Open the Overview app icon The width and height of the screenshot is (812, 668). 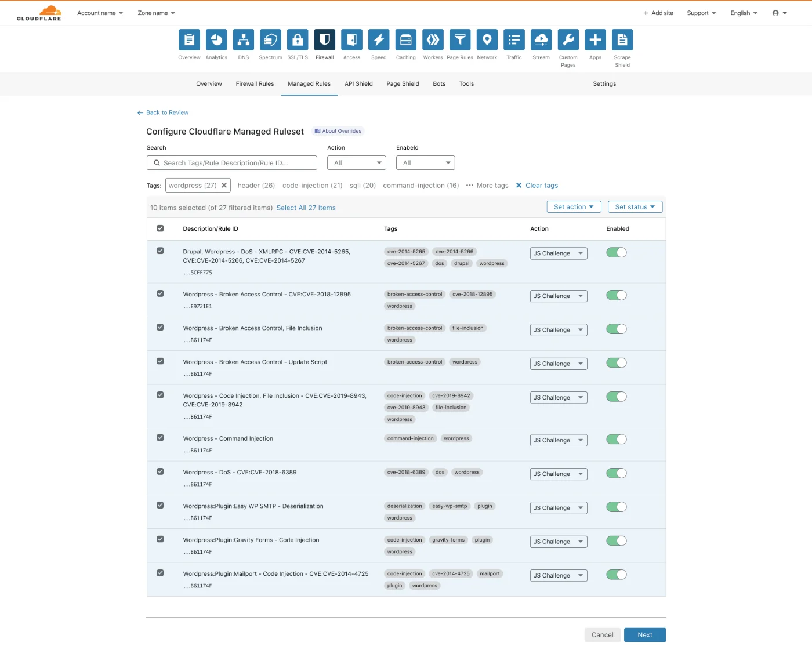189,40
